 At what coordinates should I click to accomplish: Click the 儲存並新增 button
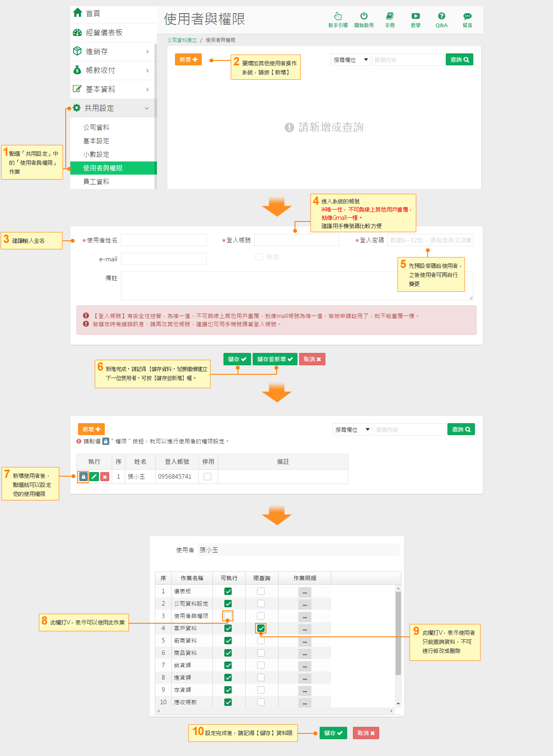(x=274, y=359)
